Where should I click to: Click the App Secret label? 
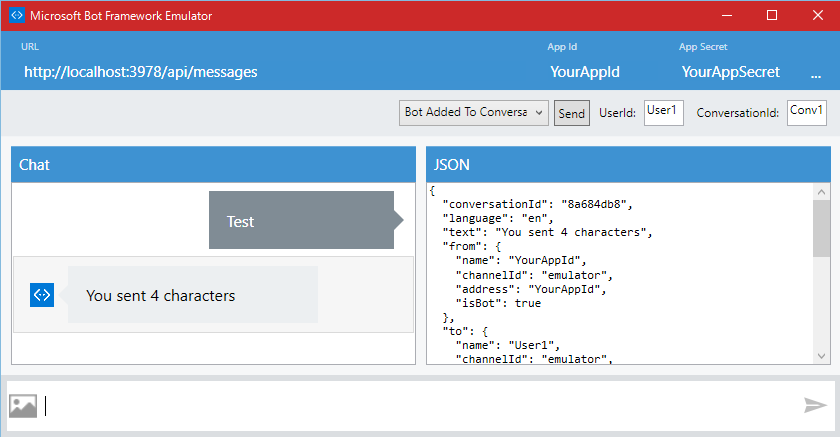(703, 47)
